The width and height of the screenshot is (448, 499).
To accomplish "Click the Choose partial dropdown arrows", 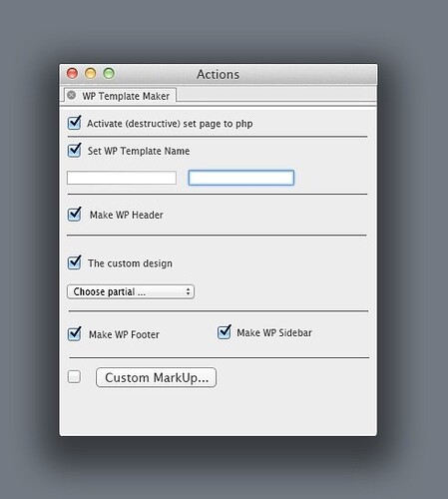I will [188, 291].
